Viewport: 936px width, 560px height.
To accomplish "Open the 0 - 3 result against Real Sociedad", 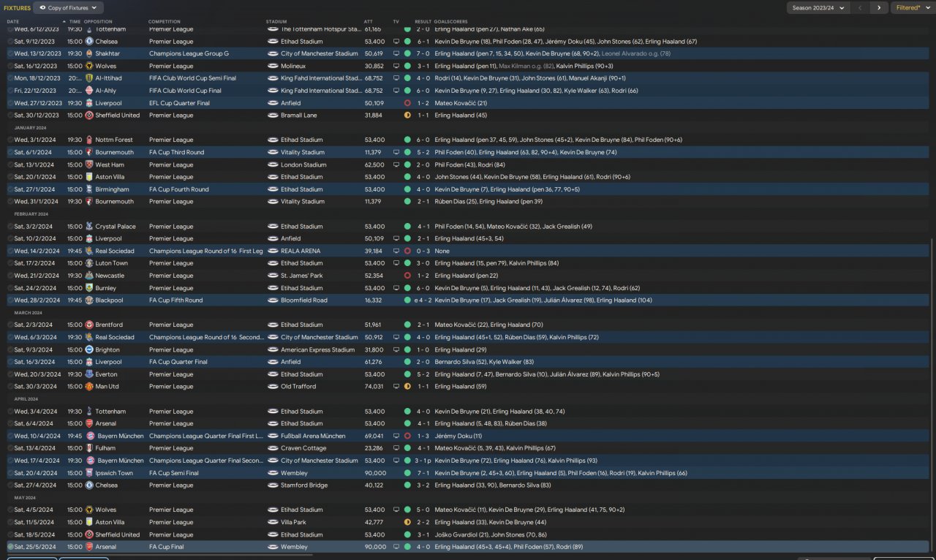I will [x=423, y=251].
